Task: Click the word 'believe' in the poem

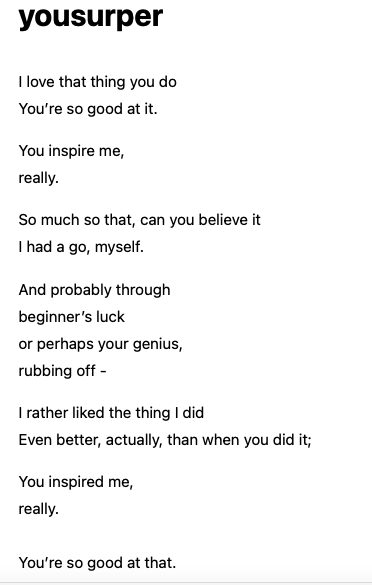Action: pos(219,220)
